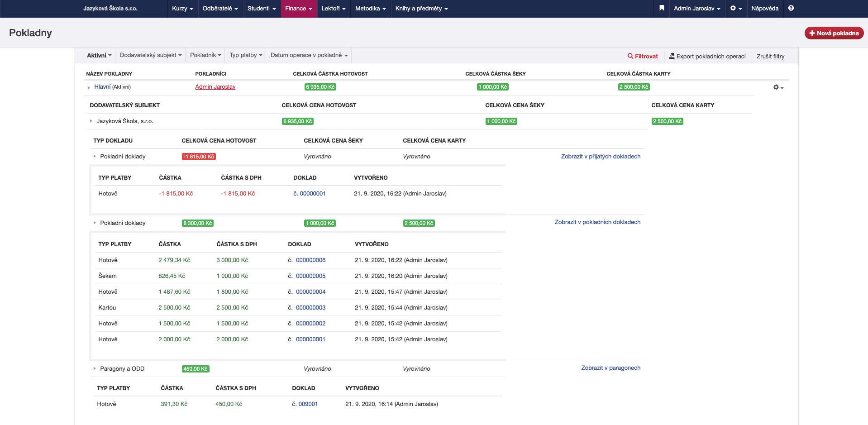
Task: Create a new pokladna
Action: click(834, 33)
